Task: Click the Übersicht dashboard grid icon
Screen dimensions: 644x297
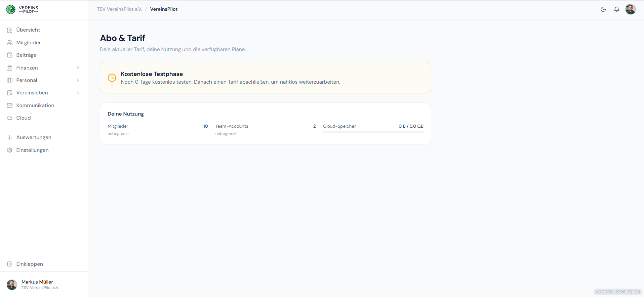Action: click(x=10, y=30)
